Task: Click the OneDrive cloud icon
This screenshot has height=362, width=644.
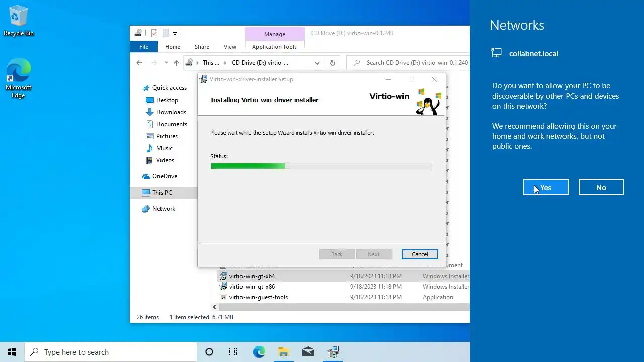Action: (146, 176)
